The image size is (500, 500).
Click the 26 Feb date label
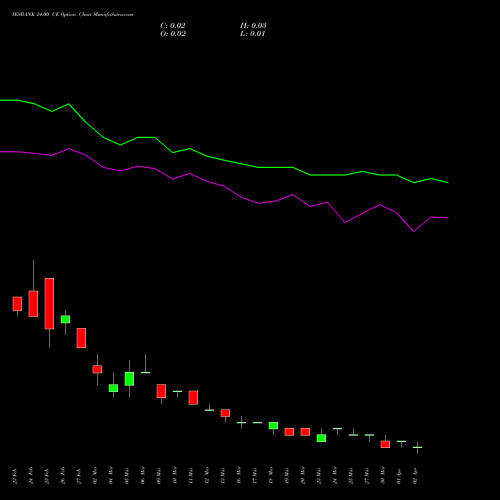coord(63,476)
